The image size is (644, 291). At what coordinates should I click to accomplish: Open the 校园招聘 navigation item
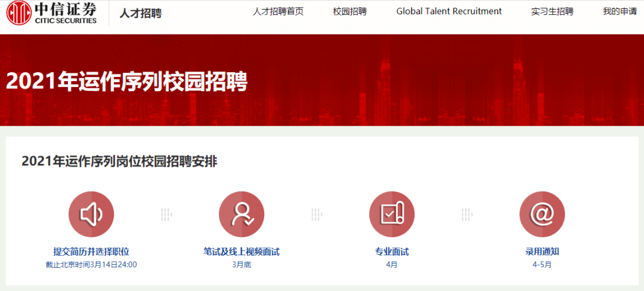(x=350, y=11)
